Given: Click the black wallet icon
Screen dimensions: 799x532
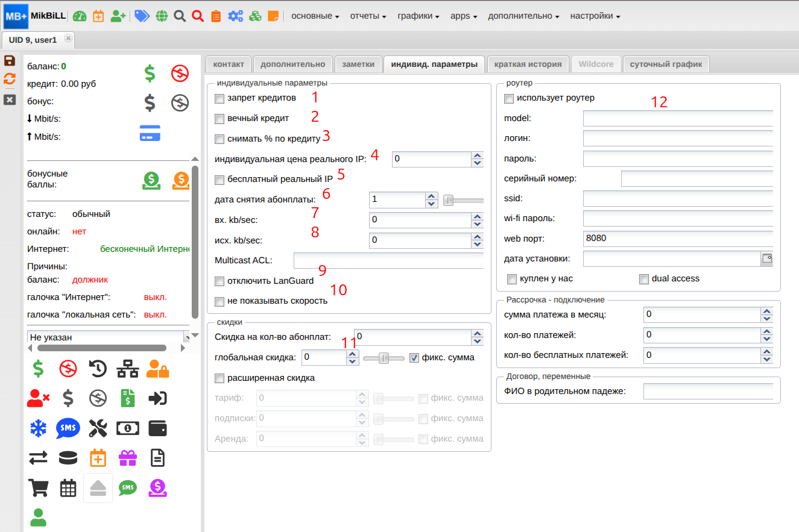Looking at the screenshot, I should pos(157,428).
